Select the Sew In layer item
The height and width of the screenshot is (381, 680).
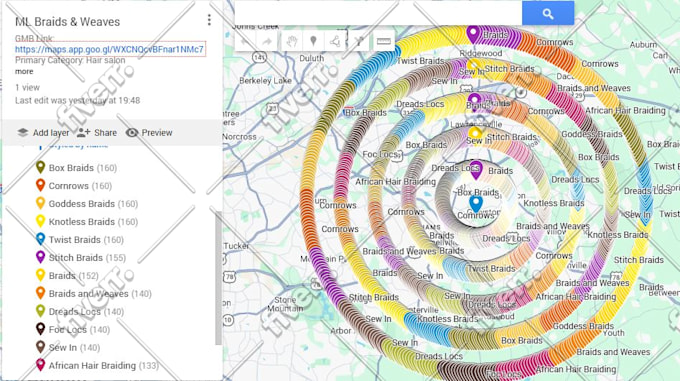[68, 348]
